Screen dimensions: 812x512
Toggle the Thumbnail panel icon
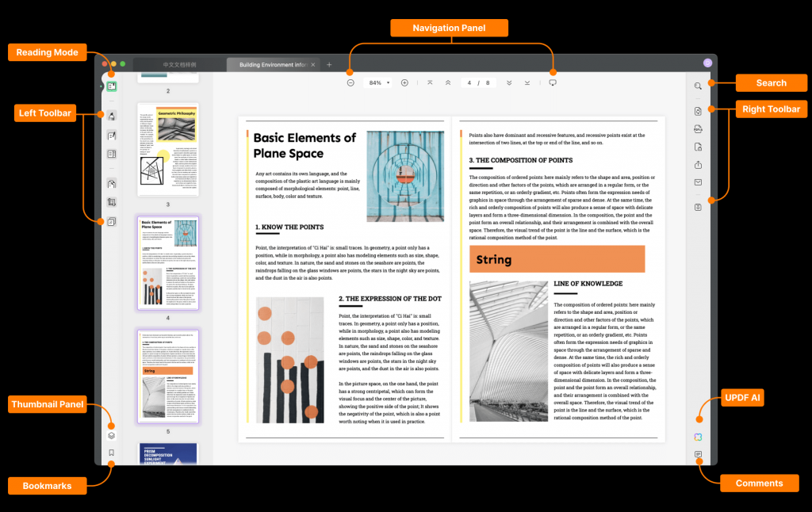111,436
